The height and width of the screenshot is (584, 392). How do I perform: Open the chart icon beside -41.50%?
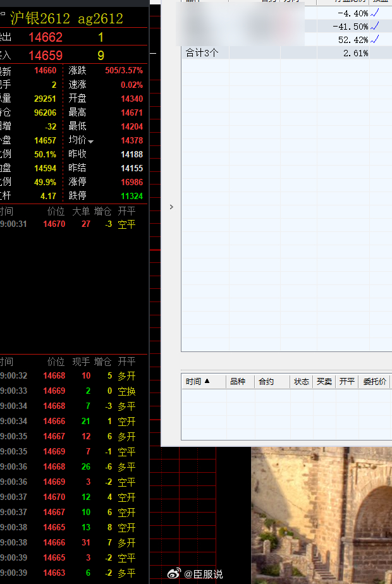click(x=374, y=27)
